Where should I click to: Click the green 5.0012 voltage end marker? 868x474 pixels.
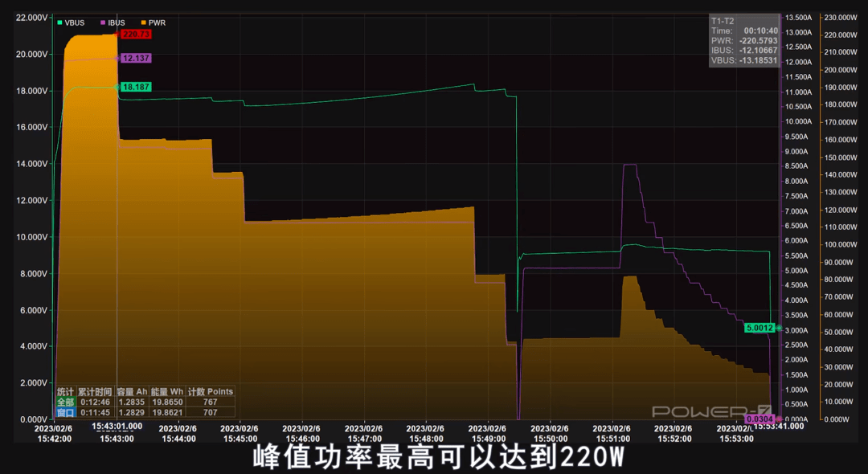(x=759, y=328)
